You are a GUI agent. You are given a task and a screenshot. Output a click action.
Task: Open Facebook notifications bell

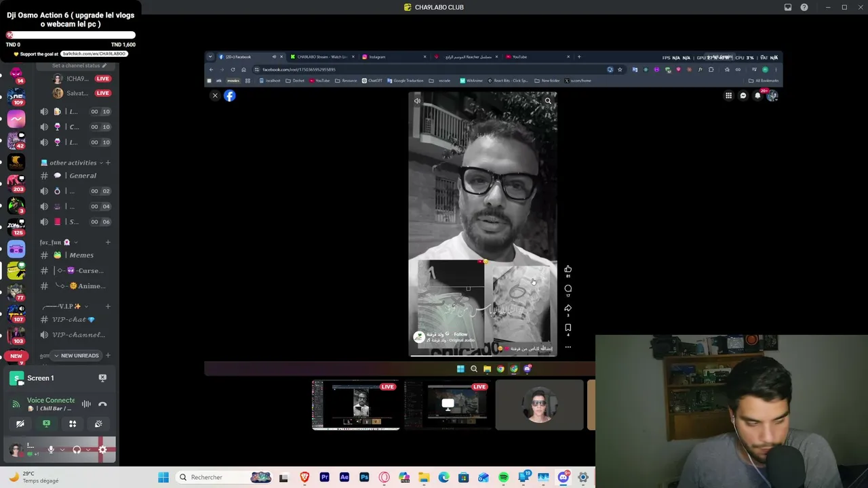click(x=757, y=96)
